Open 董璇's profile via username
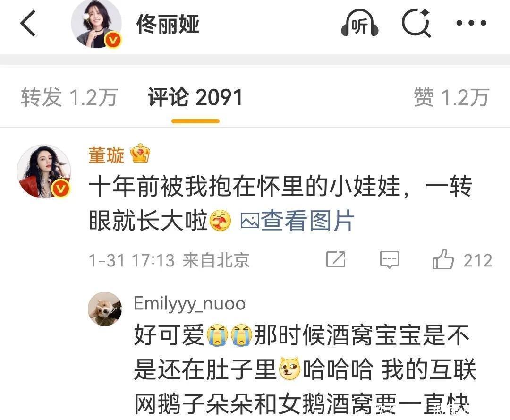510x420 pixels. tap(106, 155)
